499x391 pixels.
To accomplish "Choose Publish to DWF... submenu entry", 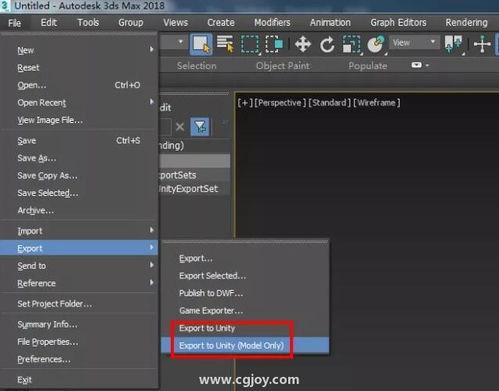I will coord(245,293).
